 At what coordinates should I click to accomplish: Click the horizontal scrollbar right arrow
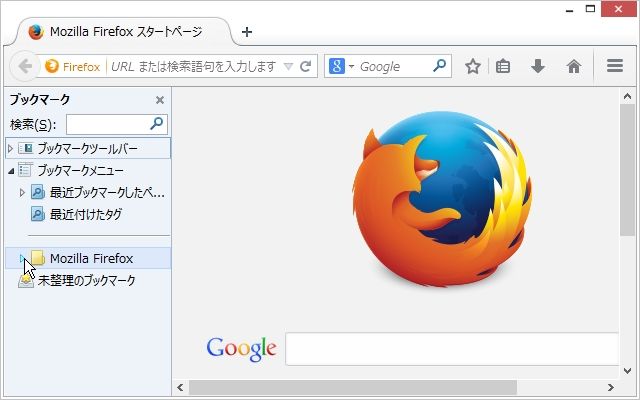[611, 387]
